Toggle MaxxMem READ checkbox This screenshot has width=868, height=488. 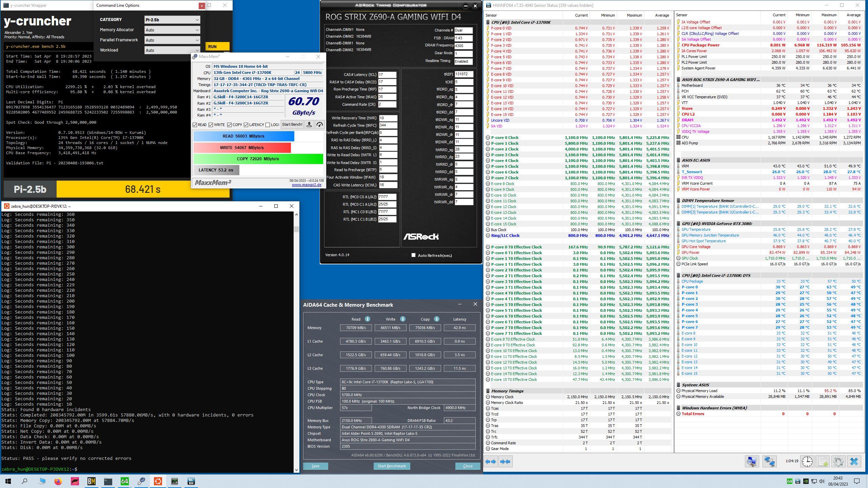point(195,125)
